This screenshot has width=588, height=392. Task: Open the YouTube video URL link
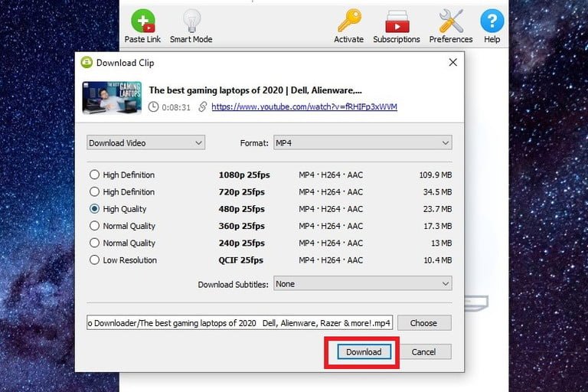(x=304, y=106)
